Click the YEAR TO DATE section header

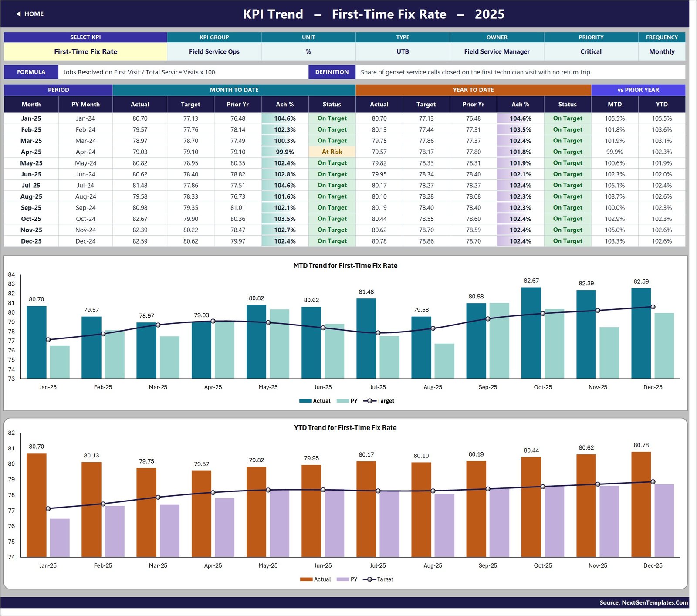coord(473,90)
